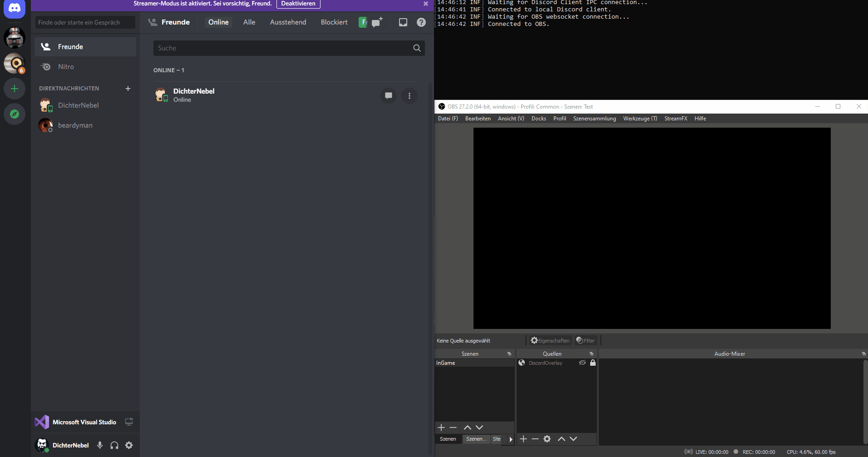Screen dimensions: 868x457
Task: Open the Werkzeuge (T) menu in OBS
Action: [640, 119]
